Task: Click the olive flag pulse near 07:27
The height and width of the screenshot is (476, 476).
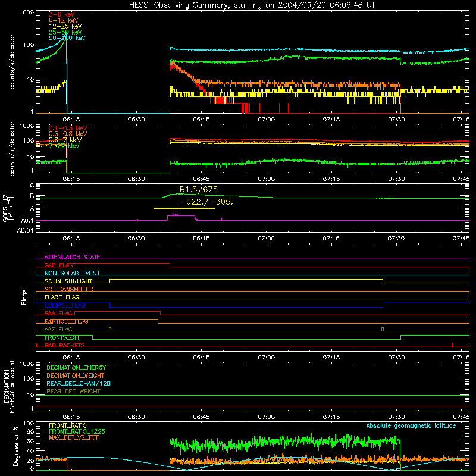Action: pos(383,330)
